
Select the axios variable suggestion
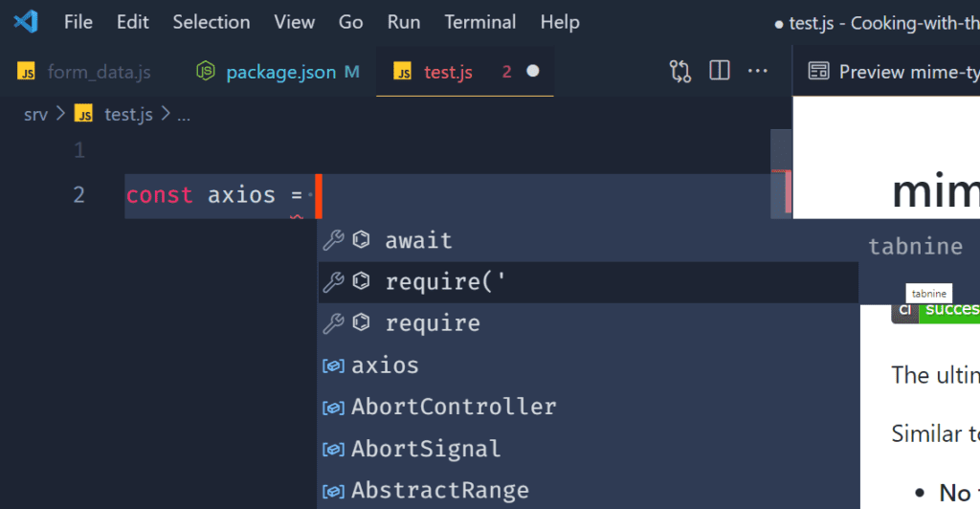point(588,365)
